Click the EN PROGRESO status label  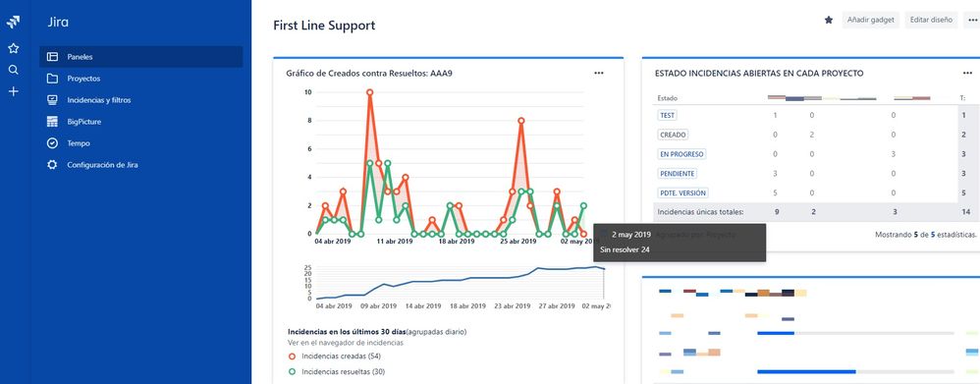tap(674, 154)
